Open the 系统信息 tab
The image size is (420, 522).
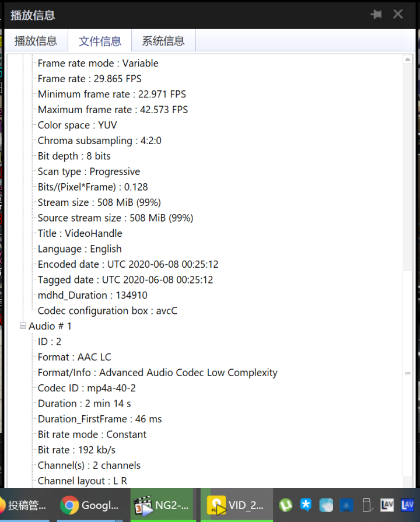click(x=163, y=41)
